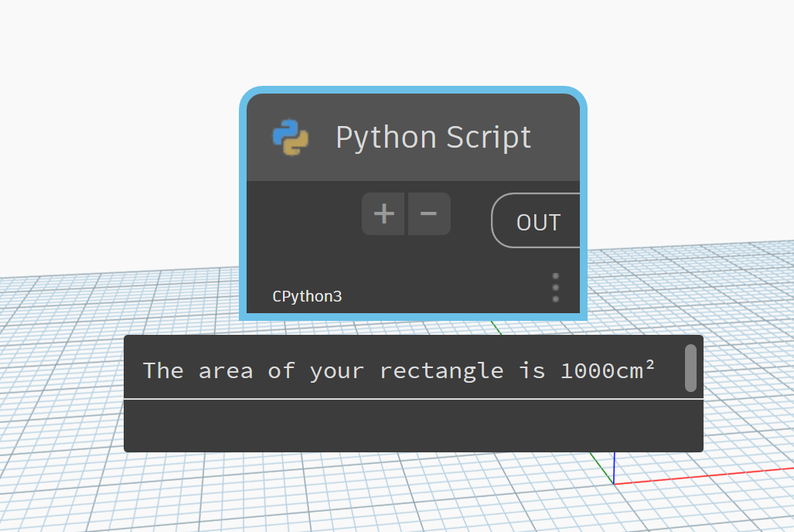Viewport: 794px width, 532px height.
Task: Click the Python logo icon on the node
Action: (x=291, y=138)
